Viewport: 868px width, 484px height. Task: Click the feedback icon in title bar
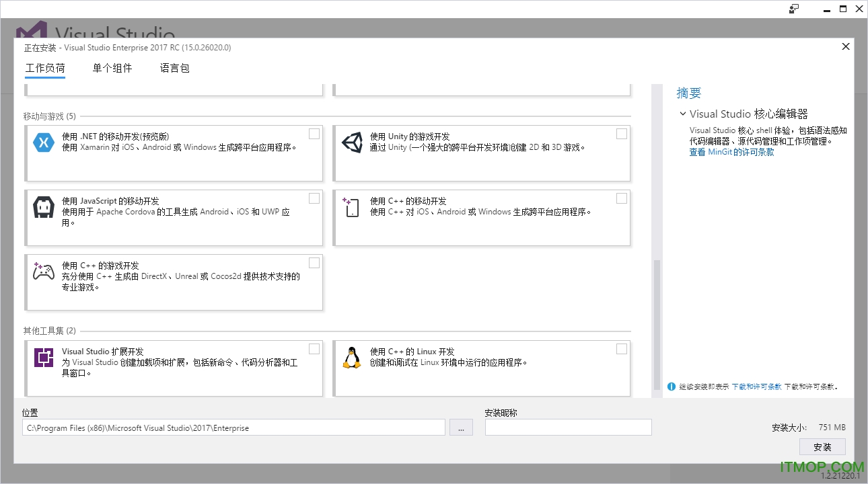(x=795, y=9)
